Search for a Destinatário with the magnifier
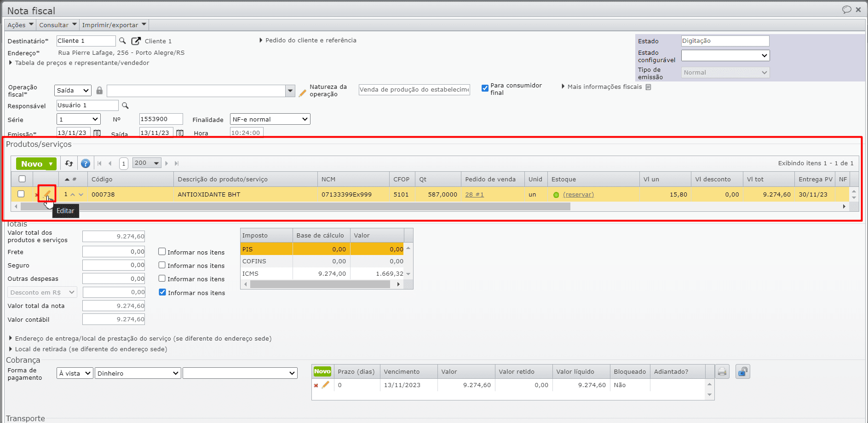The width and height of the screenshot is (868, 423). pyautogui.click(x=122, y=41)
